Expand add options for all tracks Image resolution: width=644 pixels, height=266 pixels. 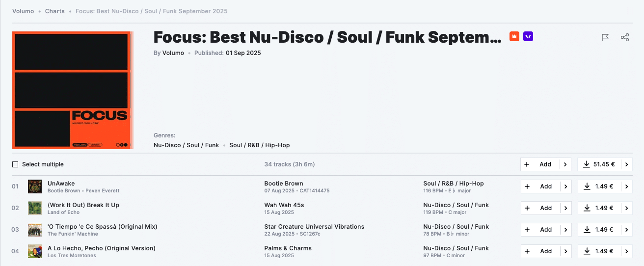point(565,164)
